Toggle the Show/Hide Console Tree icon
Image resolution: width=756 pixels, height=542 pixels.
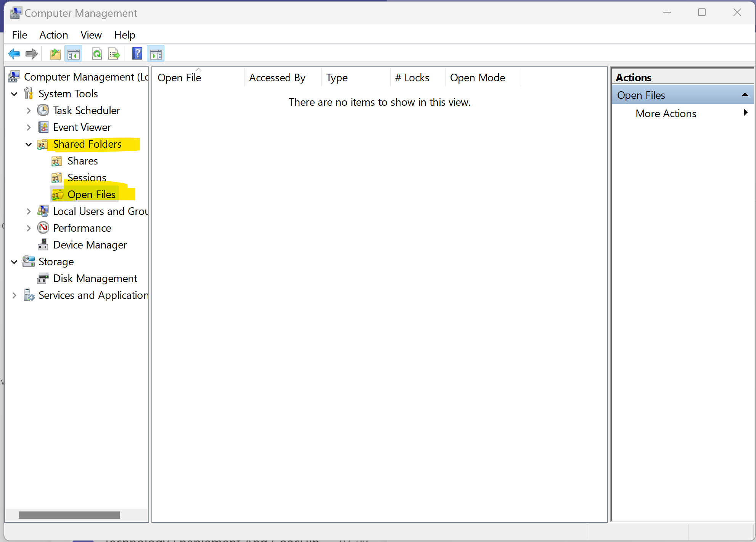tap(74, 53)
